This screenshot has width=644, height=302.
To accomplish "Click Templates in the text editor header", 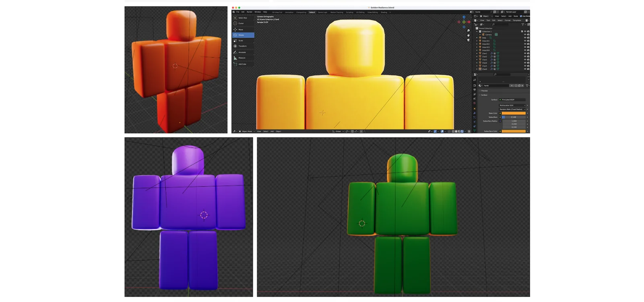I will pos(517,20).
